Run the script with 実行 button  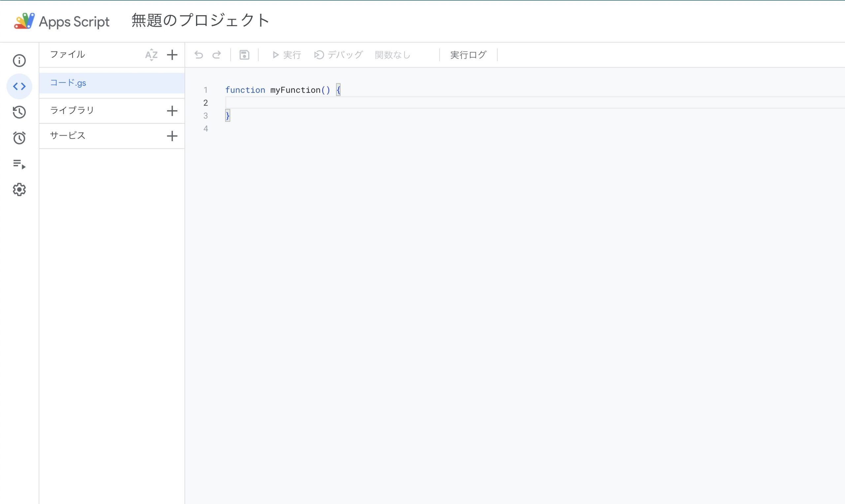pyautogui.click(x=287, y=55)
